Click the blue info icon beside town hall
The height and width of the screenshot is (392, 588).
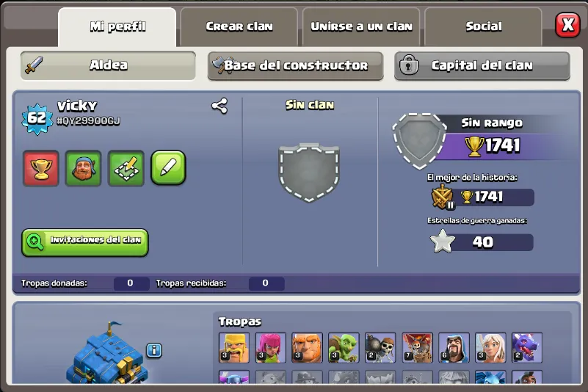[154, 350]
